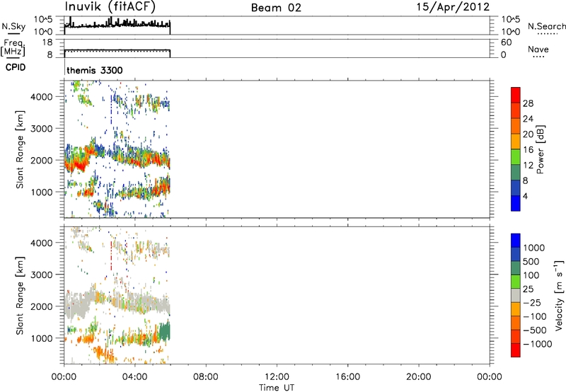Select the 'Freq. [MHz]' label

[13, 47]
